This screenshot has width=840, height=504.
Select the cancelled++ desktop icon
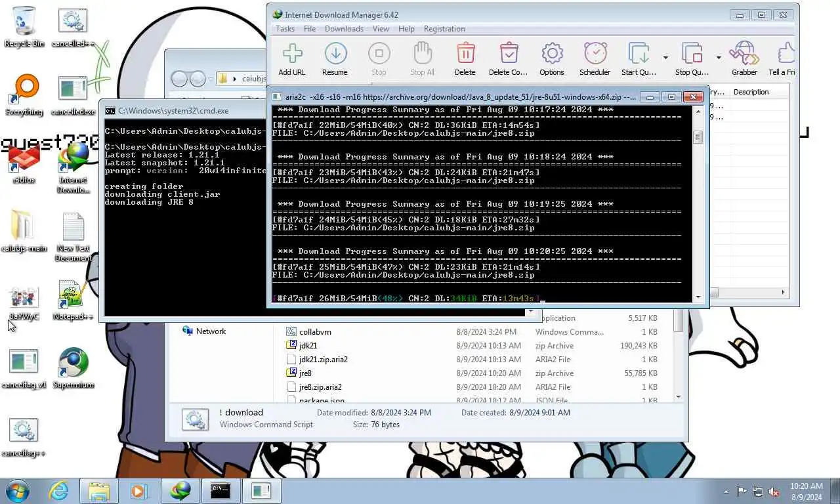coord(73,26)
